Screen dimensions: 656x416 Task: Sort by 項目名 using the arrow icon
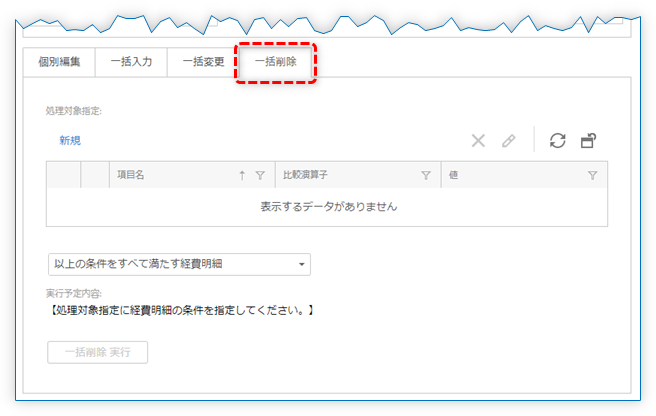point(242,175)
